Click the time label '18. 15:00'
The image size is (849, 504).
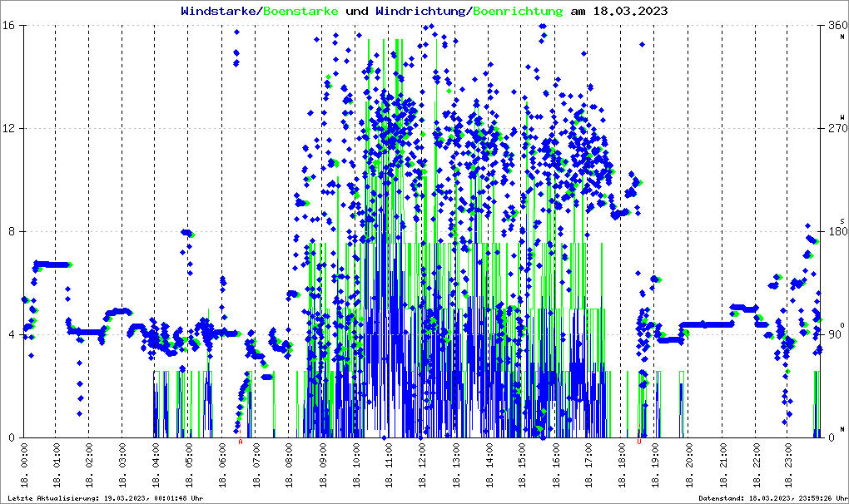pos(522,465)
